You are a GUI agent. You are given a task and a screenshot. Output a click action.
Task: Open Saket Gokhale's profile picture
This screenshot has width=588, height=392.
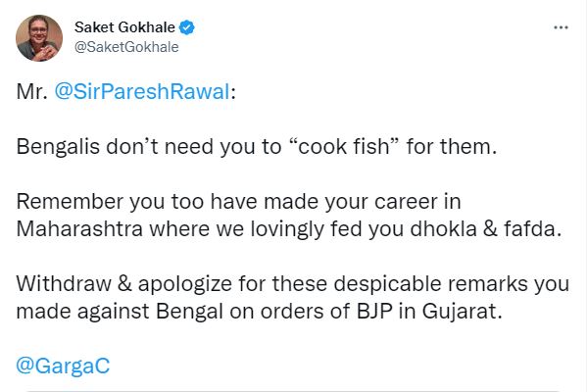39,38
